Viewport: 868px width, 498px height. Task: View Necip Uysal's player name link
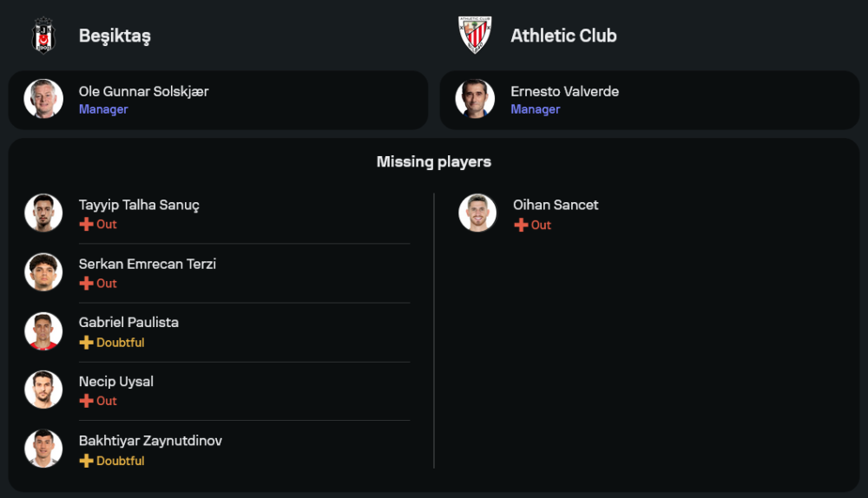tap(116, 381)
